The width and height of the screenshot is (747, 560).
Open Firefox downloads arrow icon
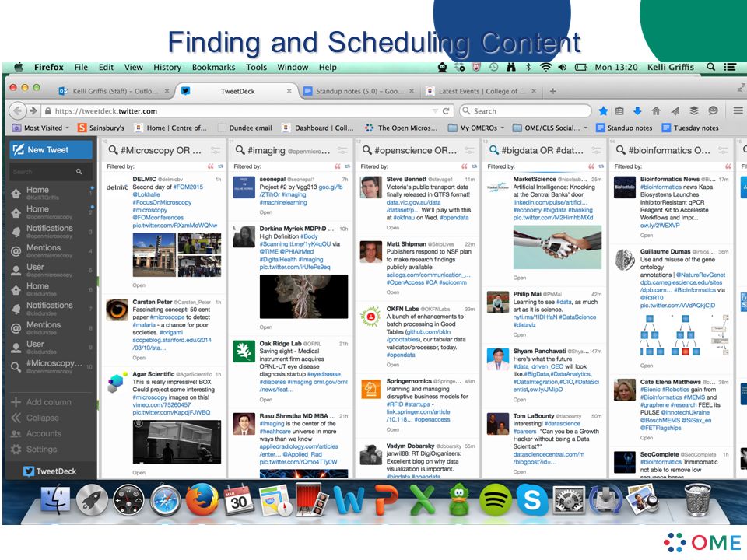click(x=637, y=111)
